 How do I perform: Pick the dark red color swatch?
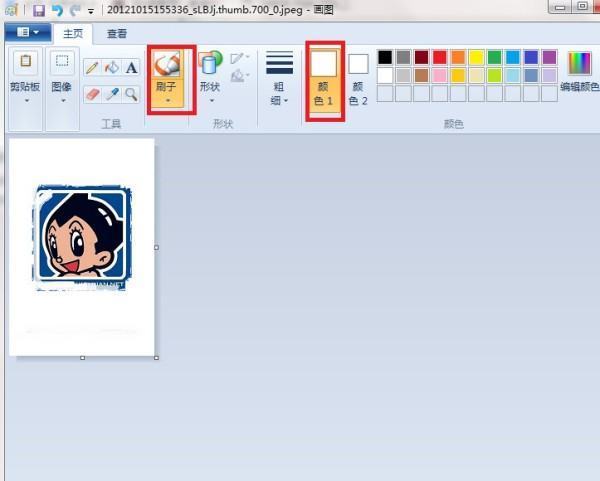421,57
